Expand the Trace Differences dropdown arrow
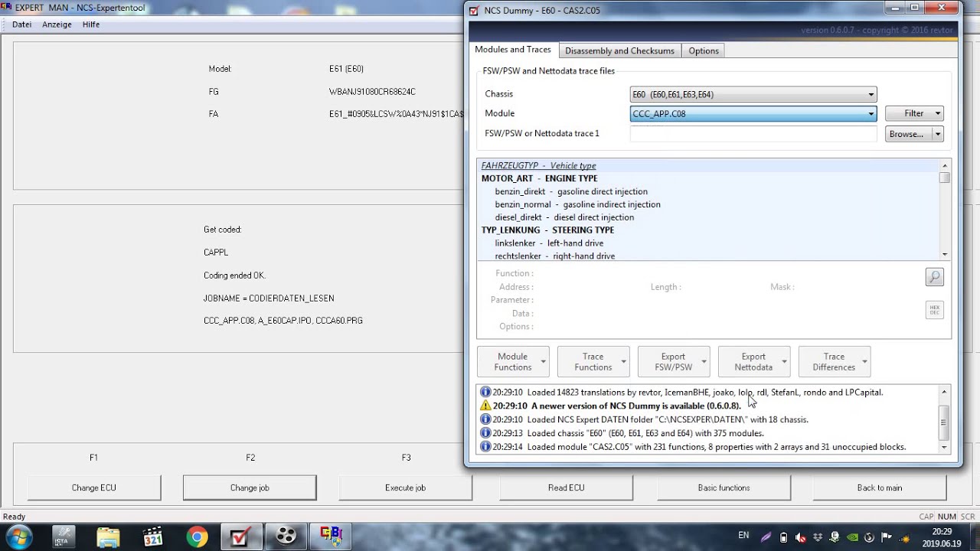Viewport: 980px width, 551px height. [x=864, y=362]
